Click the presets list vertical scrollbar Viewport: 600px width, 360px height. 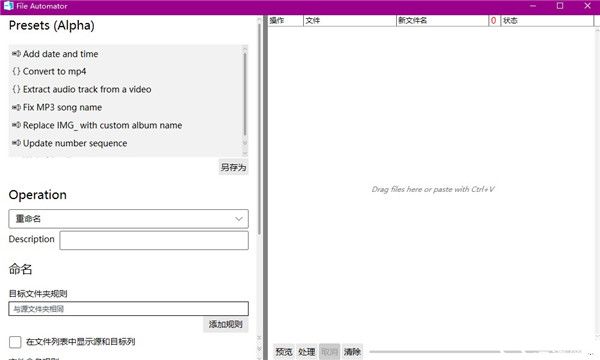[245, 100]
